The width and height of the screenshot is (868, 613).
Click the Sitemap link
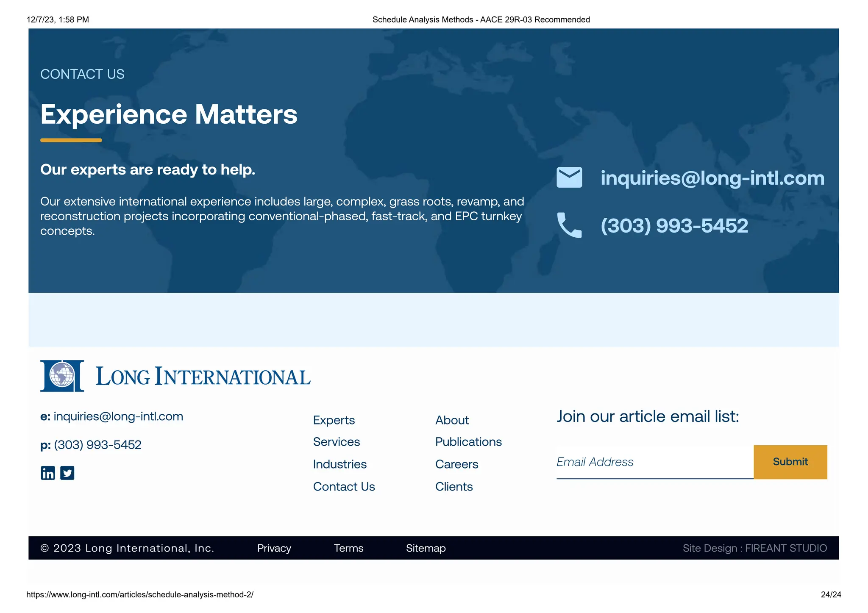pyautogui.click(x=426, y=548)
